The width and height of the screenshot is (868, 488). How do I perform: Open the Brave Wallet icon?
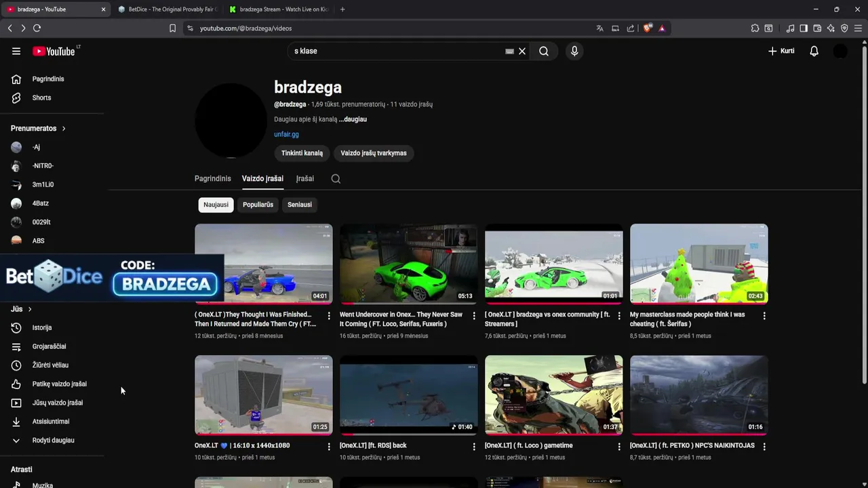(x=817, y=28)
